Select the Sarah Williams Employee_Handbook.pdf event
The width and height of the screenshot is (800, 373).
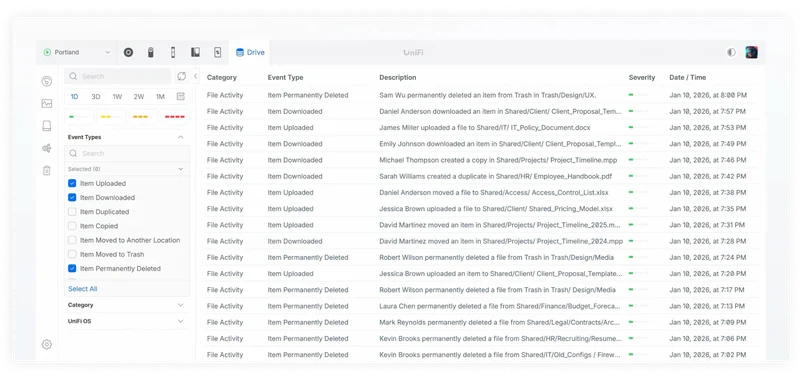[495, 177]
